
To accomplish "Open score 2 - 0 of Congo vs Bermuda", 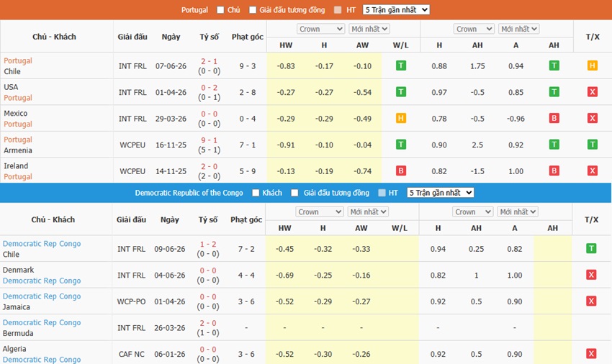I will (208, 323).
